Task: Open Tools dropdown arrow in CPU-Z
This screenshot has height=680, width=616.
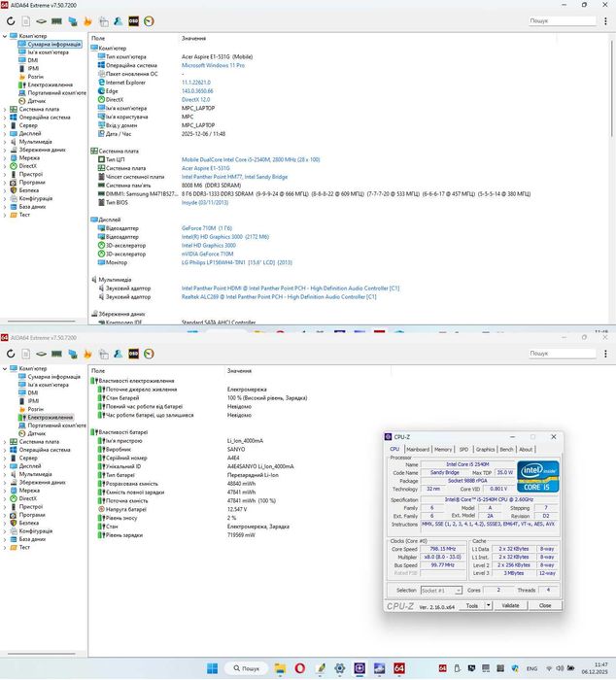Action: coord(489,605)
